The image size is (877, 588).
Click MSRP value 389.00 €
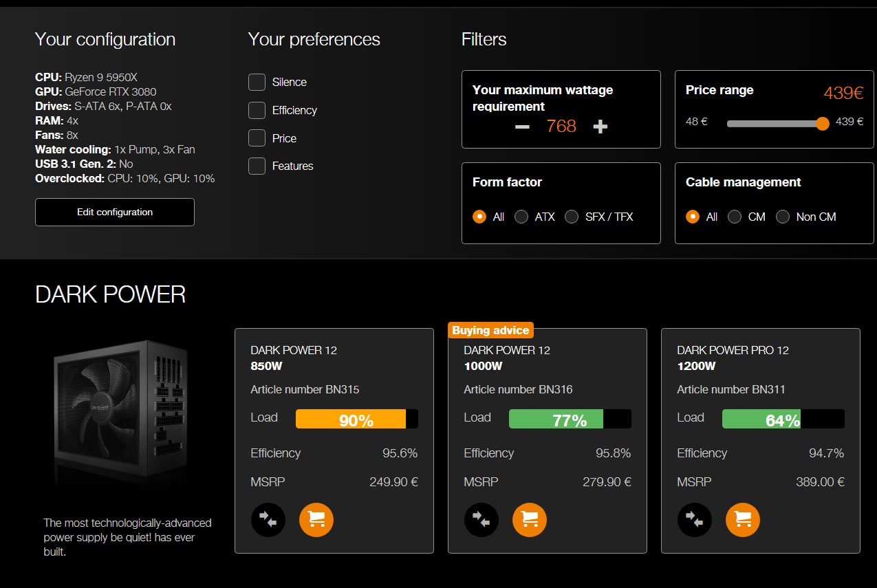pos(820,482)
